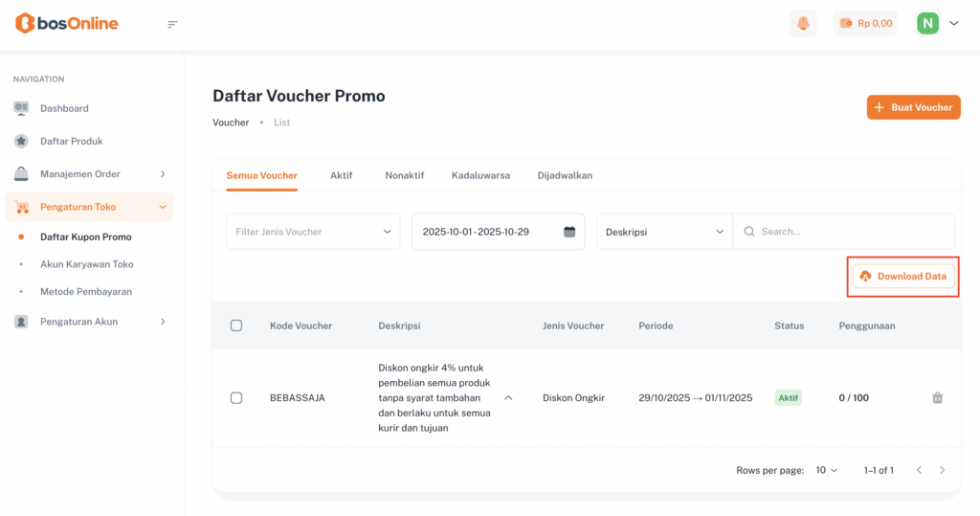This screenshot has height=516, width=980.
Task: Switch to the Kadaluwarsa tab
Action: pyautogui.click(x=480, y=175)
